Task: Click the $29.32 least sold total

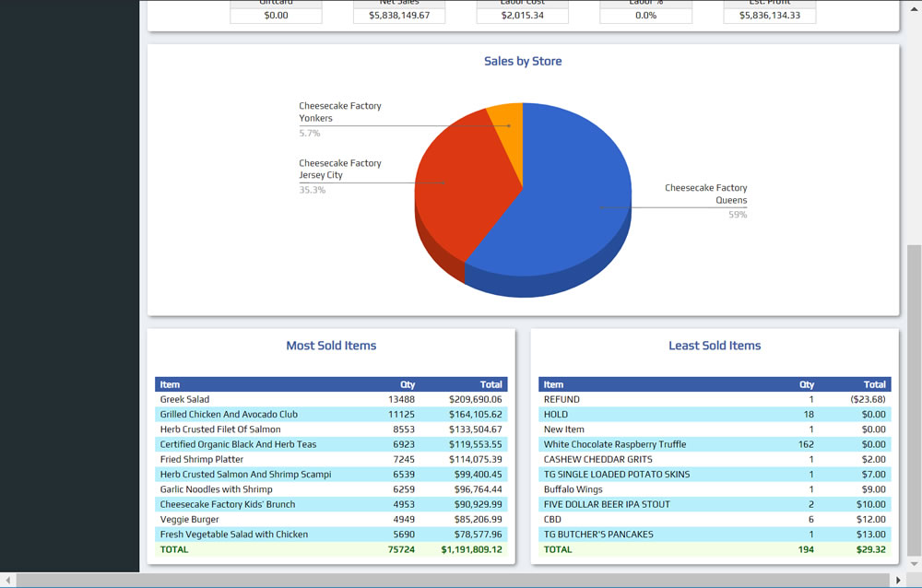Action: 871,550
